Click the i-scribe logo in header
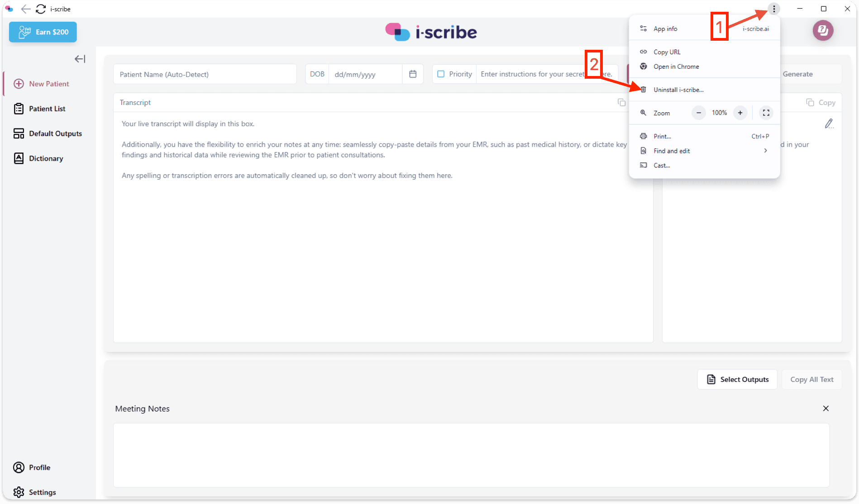The height and width of the screenshot is (504, 859). (x=431, y=32)
